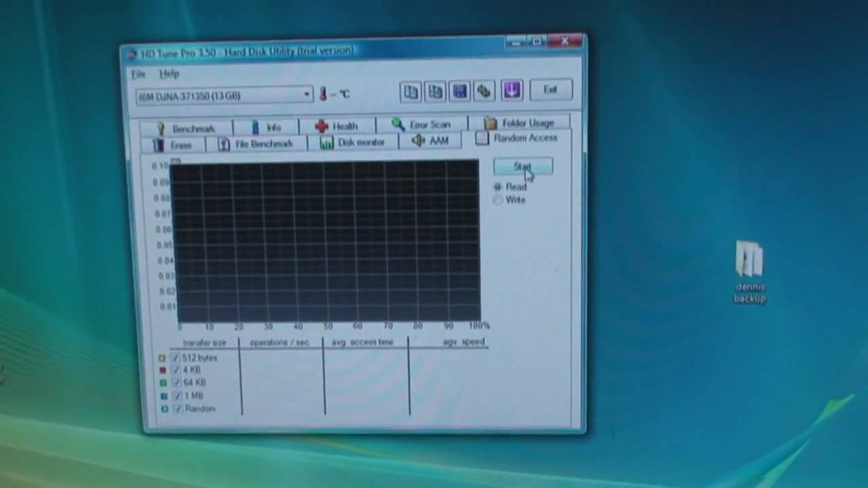Click the "avg. access time" column header

pyautogui.click(x=362, y=342)
